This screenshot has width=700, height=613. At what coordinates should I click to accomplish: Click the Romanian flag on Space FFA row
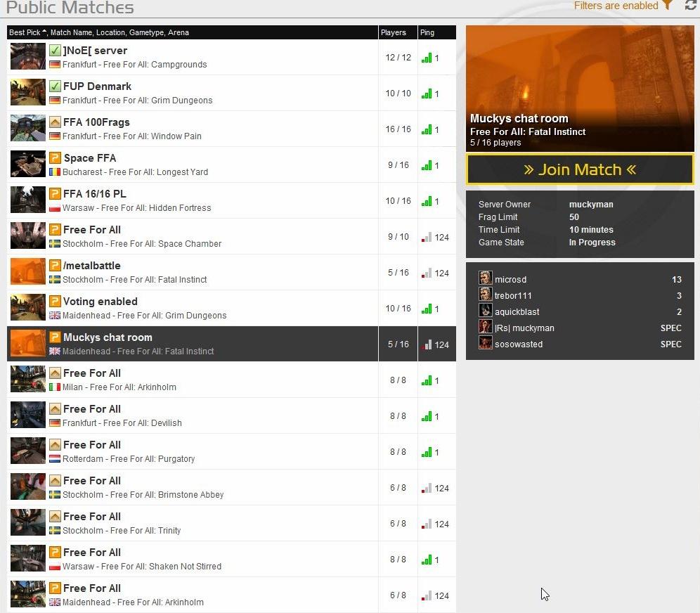pyautogui.click(x=55, y=172)
